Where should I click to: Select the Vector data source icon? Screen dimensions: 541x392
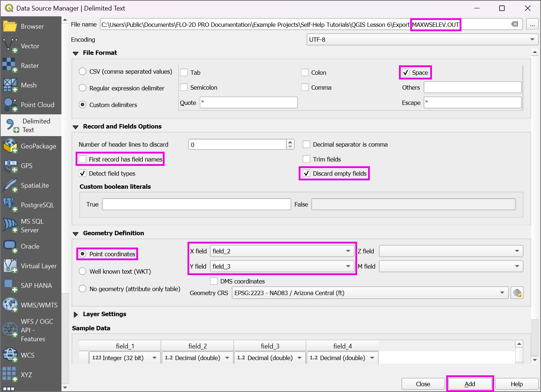tap(10, 46)
